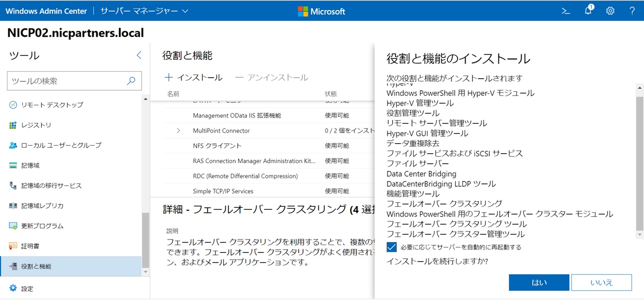Viewport: 644px width, 300px height.
Task: Open レジストリ tool
Action: 36,125
